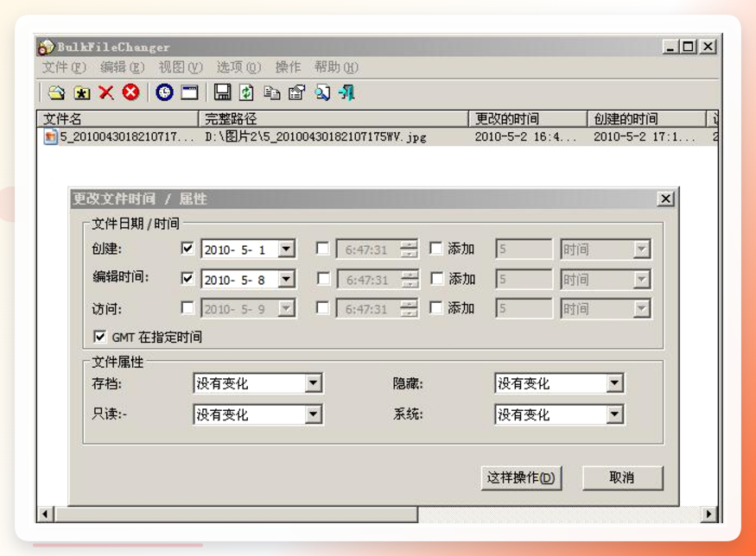Check 添加 in the 编辑时间 row
Viewport: 756px width, 556px height.
[x=437, y=278]
